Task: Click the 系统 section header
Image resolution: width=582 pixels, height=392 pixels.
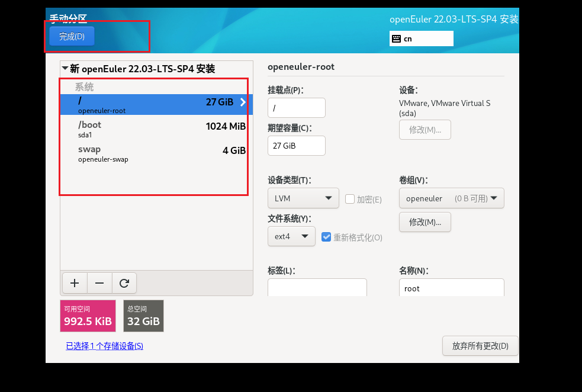Action: click(x=84, y=87)
